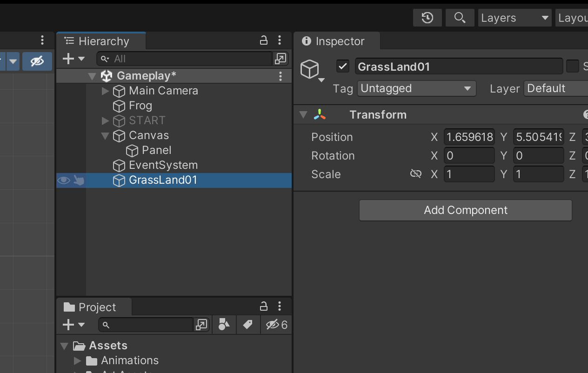
Task: Lock the Hierarchy panel
Action: click(263, 40)
